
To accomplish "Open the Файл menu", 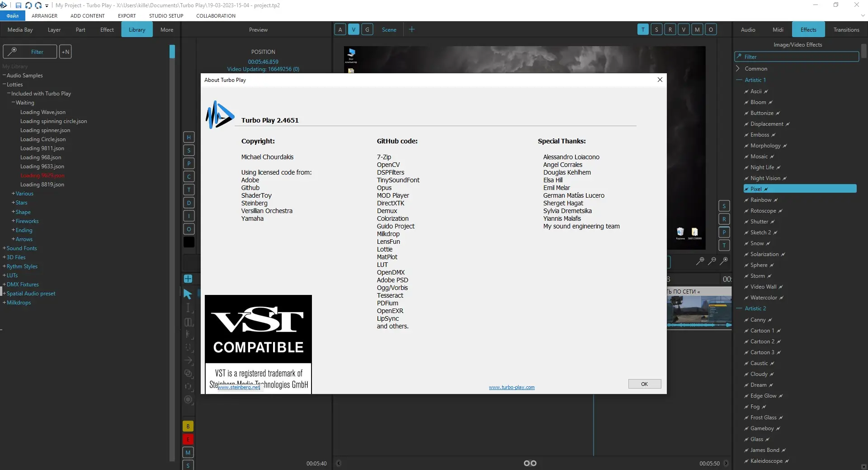I will click(13, 16).
